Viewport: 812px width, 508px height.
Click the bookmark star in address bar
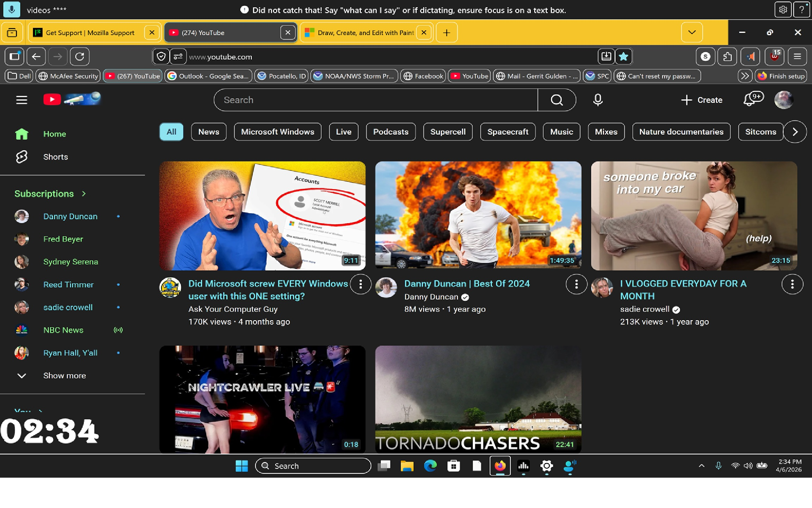[x=623, y=56]
